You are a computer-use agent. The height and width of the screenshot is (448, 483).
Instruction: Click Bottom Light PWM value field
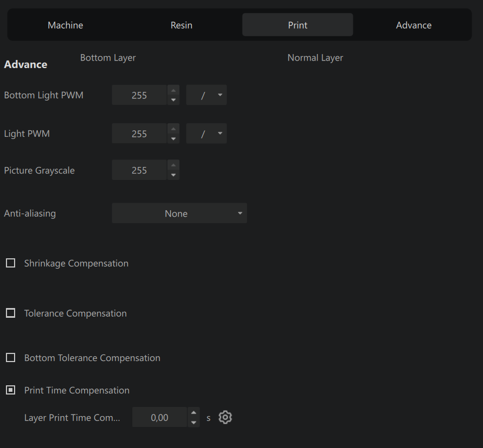[x=139, y=95]
